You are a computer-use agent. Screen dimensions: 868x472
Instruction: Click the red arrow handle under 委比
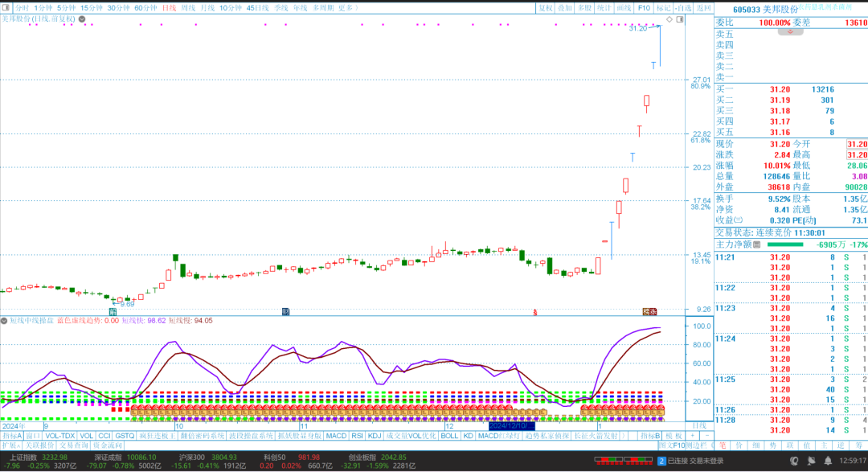coord(790,31)
